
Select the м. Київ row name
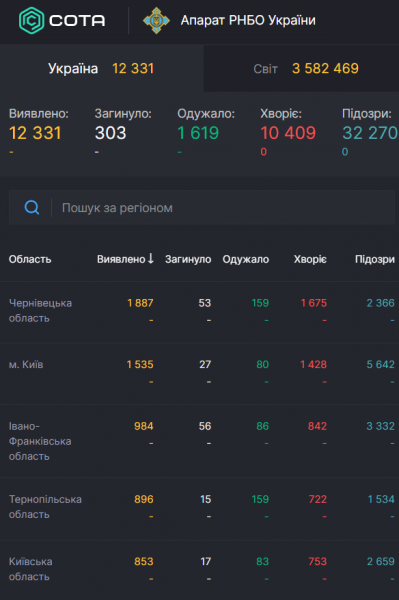26,364
